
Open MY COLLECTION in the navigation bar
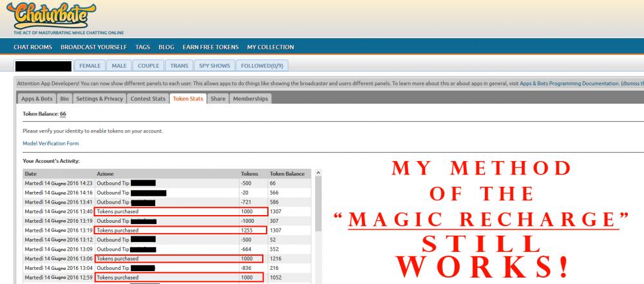[270, 47]
